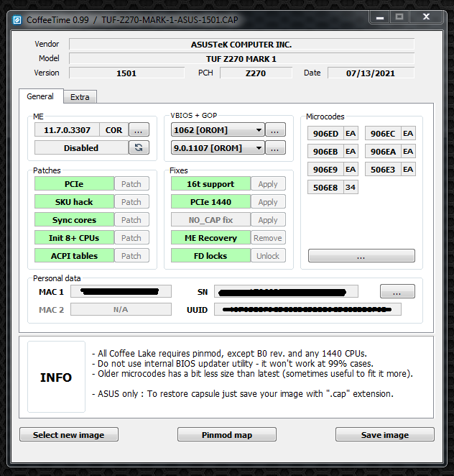Click Patch button for Sync cores
454x476 pixels.
click(x=131, y=220)
